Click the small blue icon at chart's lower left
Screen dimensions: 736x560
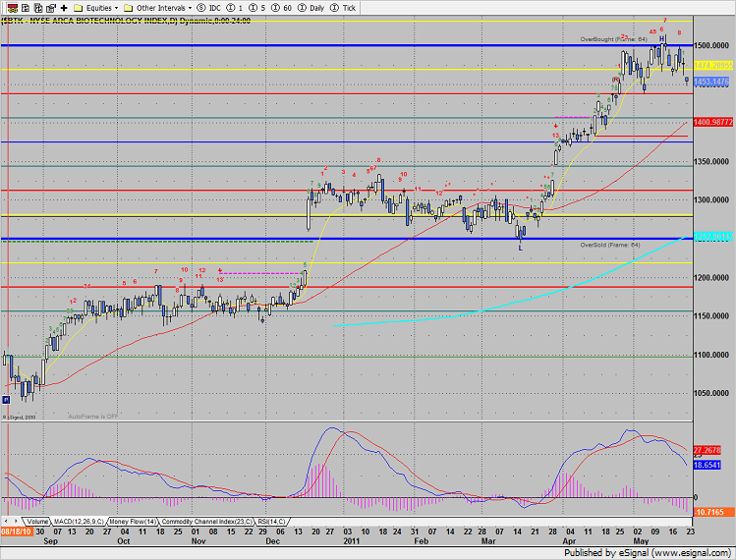(6, 400)
